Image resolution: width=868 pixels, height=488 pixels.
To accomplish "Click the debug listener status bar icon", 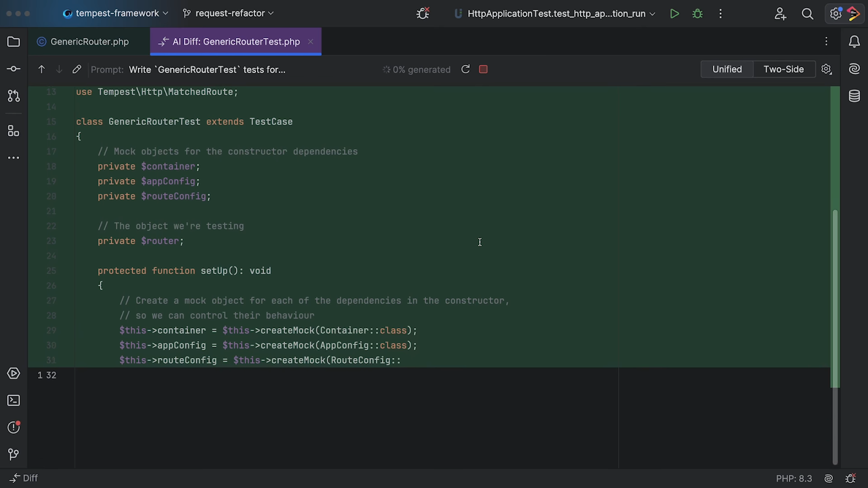I will coord(851,478).
